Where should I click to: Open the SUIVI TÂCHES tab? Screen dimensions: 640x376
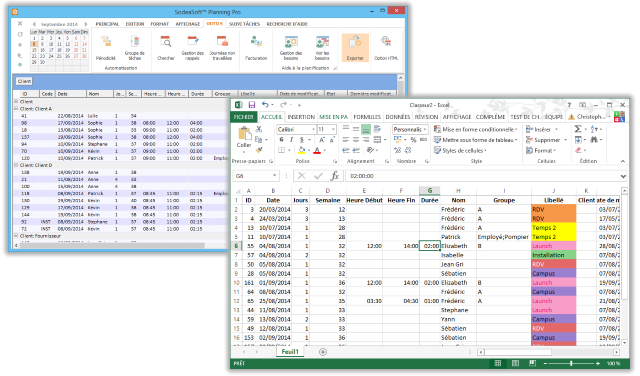click(x=244, y=24)
